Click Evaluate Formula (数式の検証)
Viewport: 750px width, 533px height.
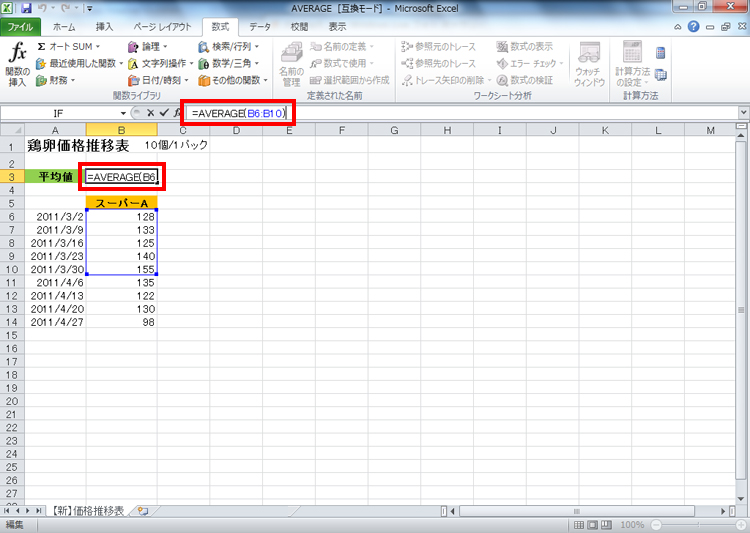[525, 80]
